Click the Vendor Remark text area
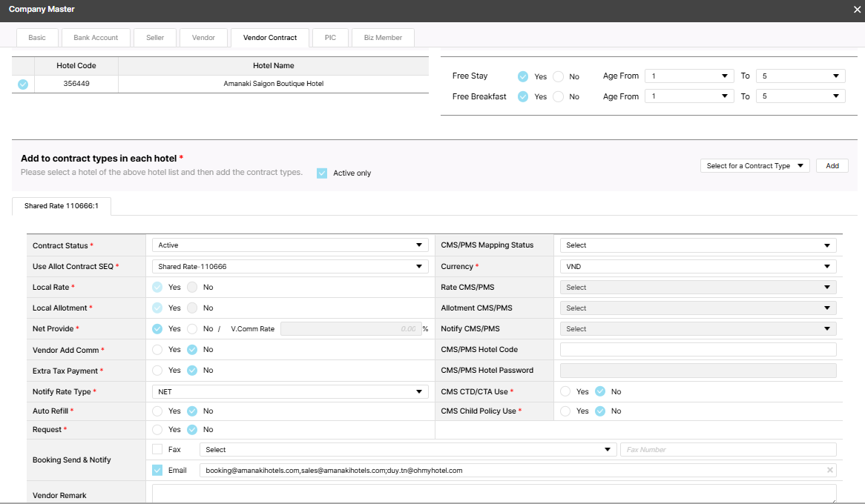Image resolution: width=865 pixels, height=504 pixels. 494,494
